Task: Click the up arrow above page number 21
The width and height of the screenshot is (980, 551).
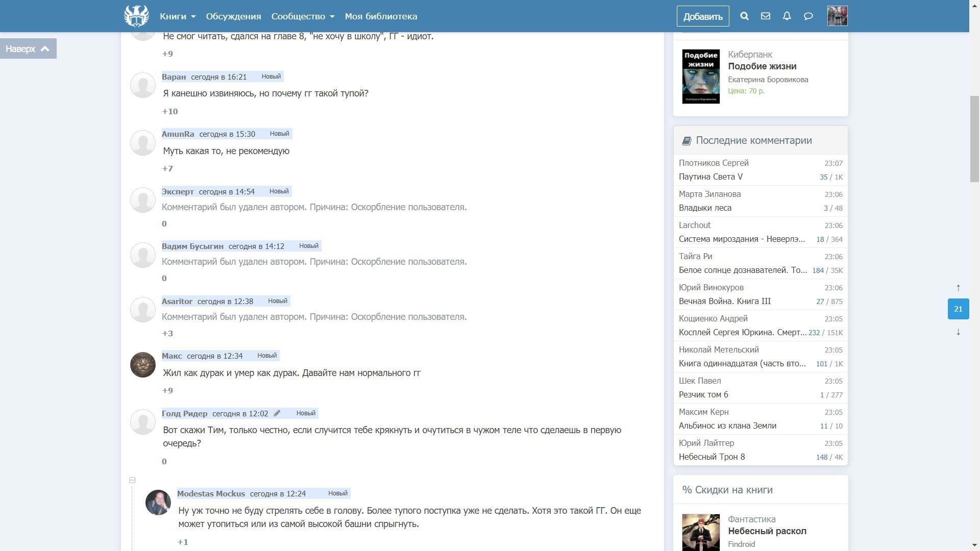Action: click(958, 288)
